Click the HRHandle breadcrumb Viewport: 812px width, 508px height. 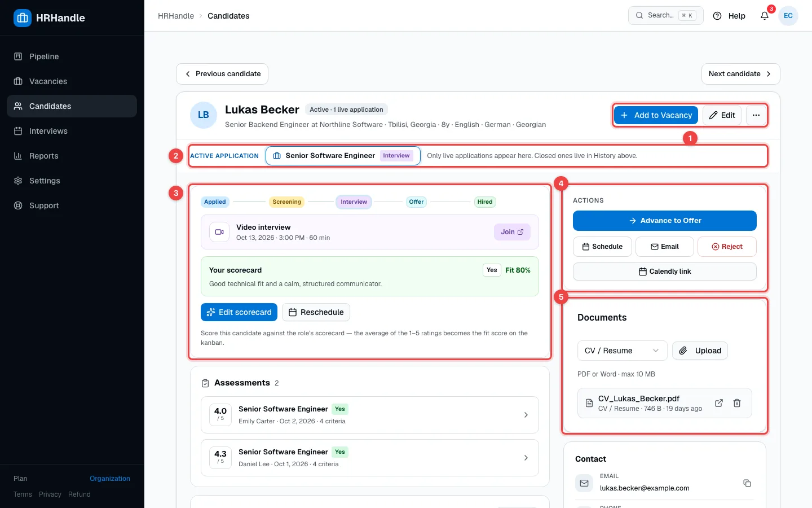pos(176,16)
